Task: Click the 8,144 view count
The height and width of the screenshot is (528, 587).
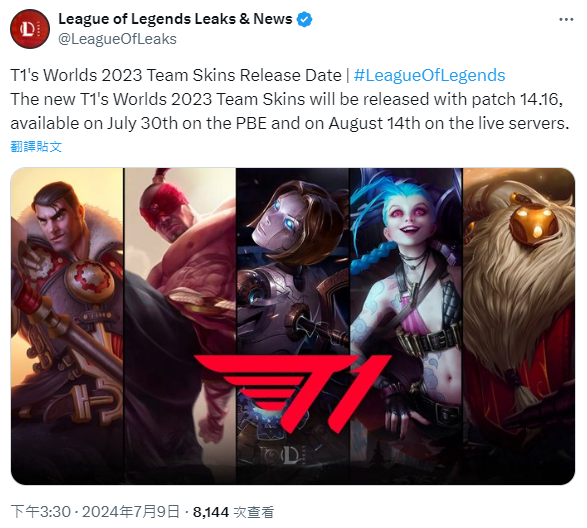Action: [211, 512]
